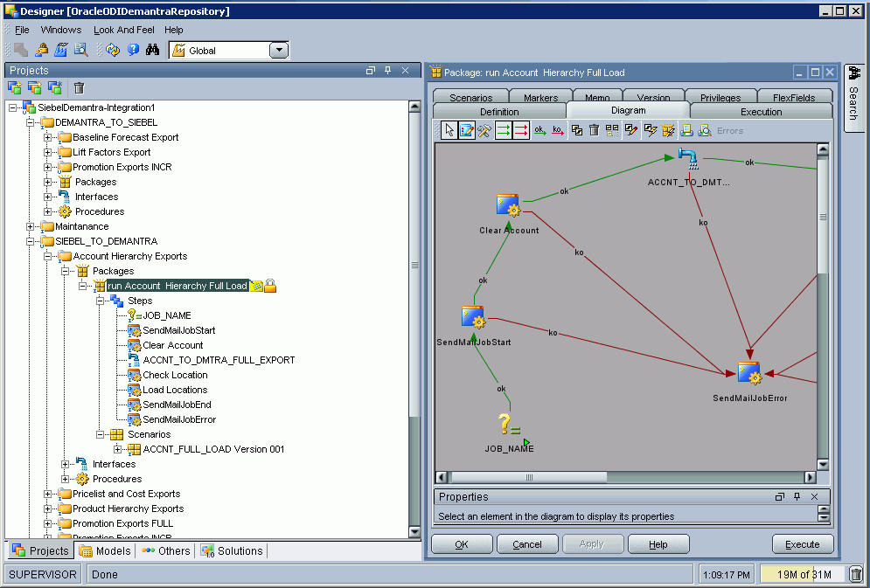This screenshot has width=870, height=588.
Task: Switch to the Execution tab
Action: point(762,111)
